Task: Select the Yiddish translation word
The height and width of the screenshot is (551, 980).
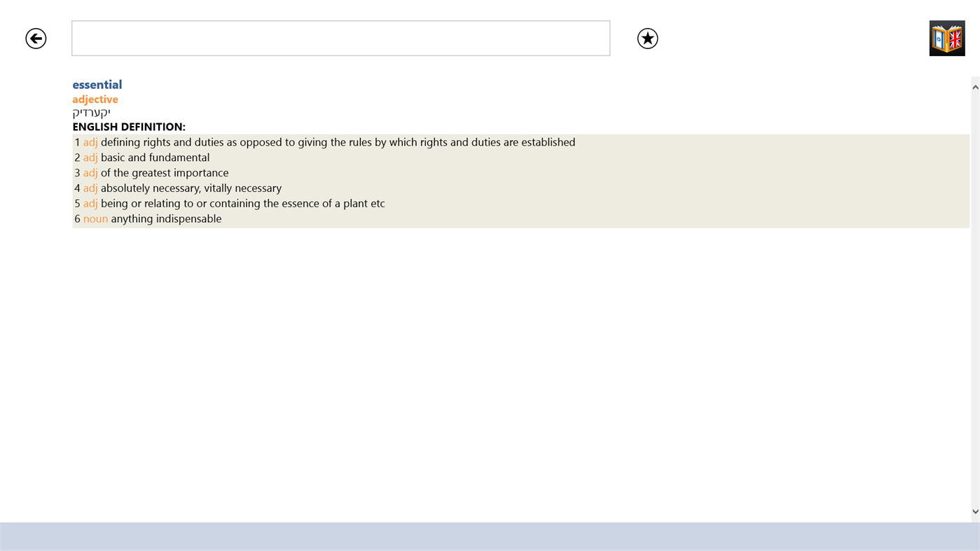Action: pos(91,113)
